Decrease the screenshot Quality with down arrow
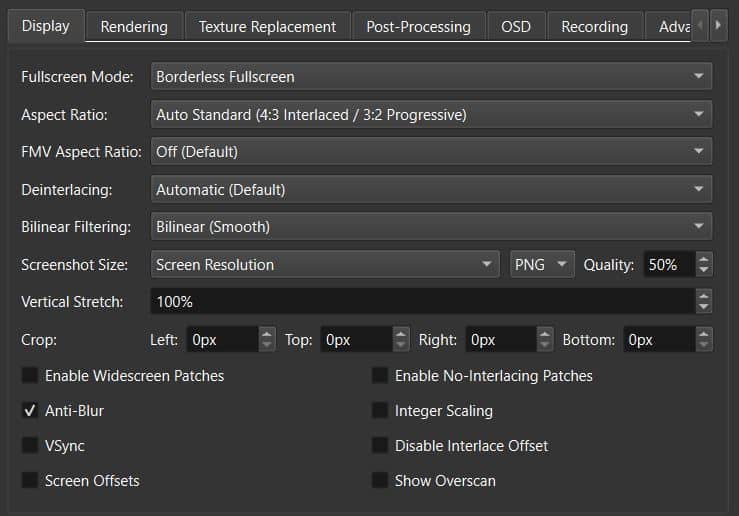The image size is (739, 516). [x=704, y=270]
